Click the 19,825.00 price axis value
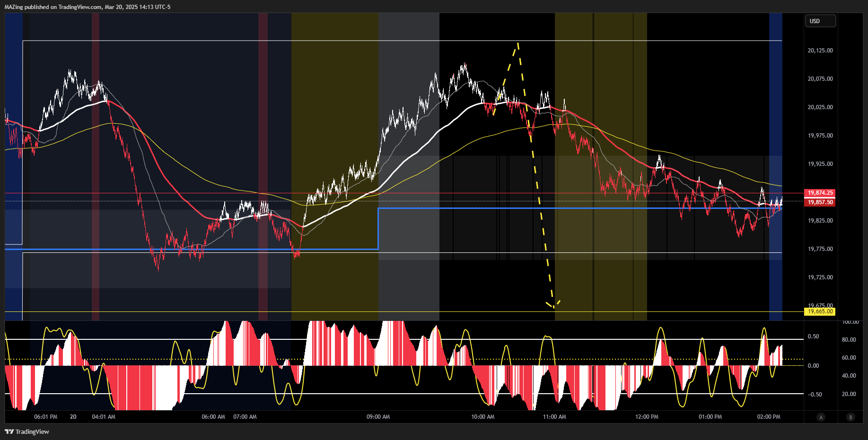Screen dimensions: 868x440 (820, 221)
